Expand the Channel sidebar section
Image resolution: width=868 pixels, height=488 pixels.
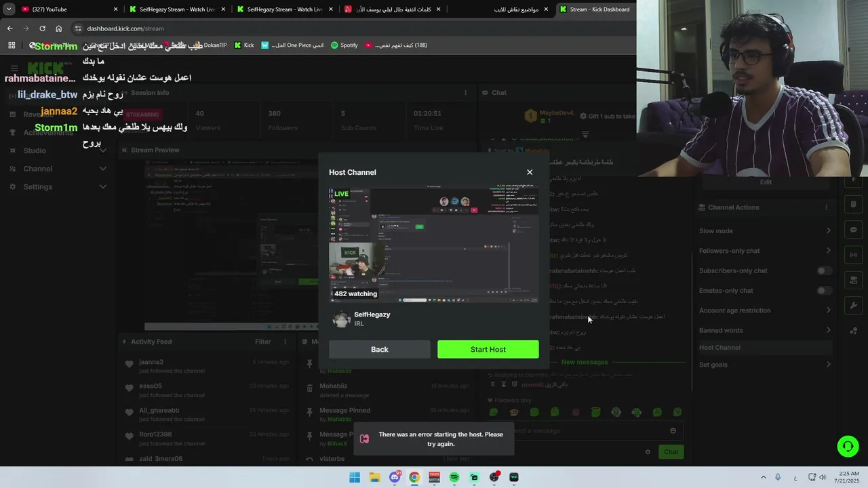[x=57, y=169]
